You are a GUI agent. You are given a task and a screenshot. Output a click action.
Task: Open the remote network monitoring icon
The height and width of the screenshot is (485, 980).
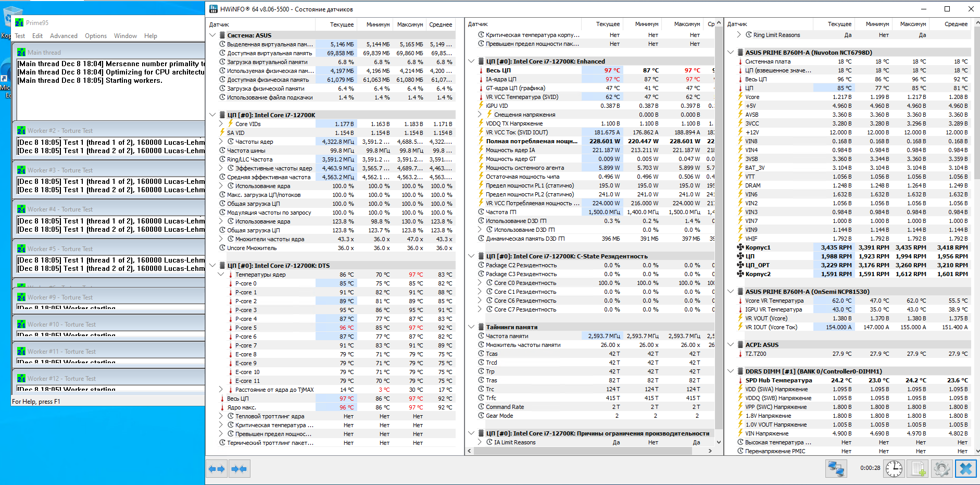[836, 469]
